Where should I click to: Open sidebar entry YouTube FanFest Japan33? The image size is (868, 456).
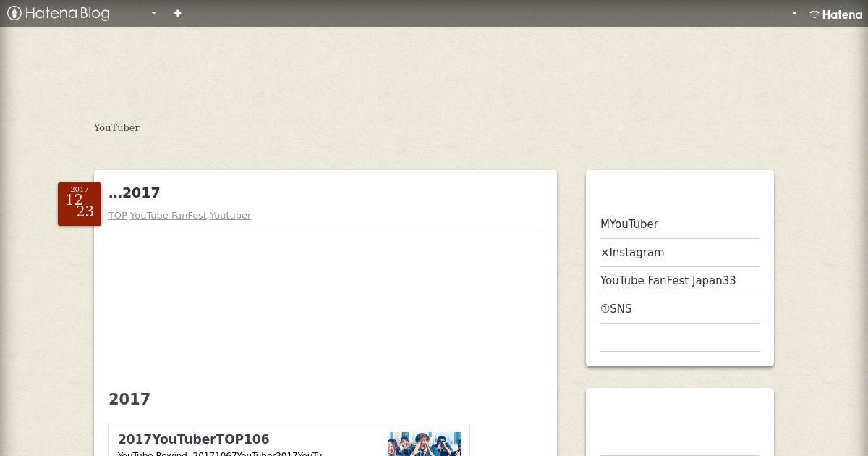pyautogui.click(x=668, y=281)
